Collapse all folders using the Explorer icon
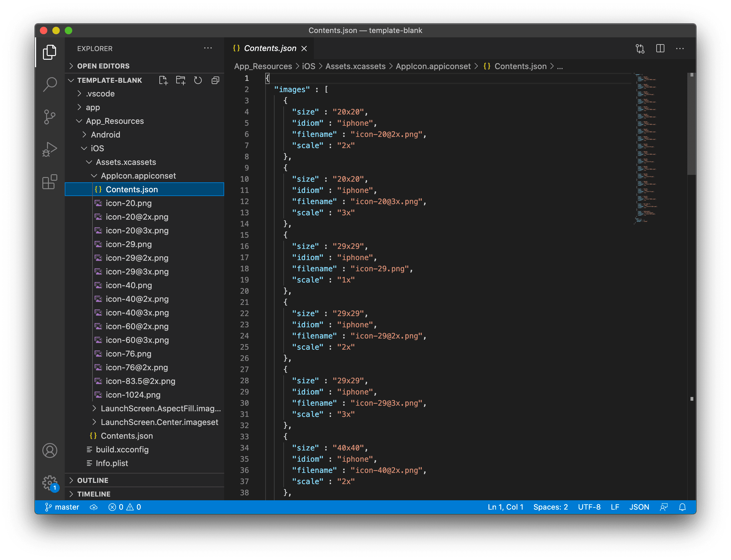The width and height of the screenshot is (731, 560). coord(215,80)
